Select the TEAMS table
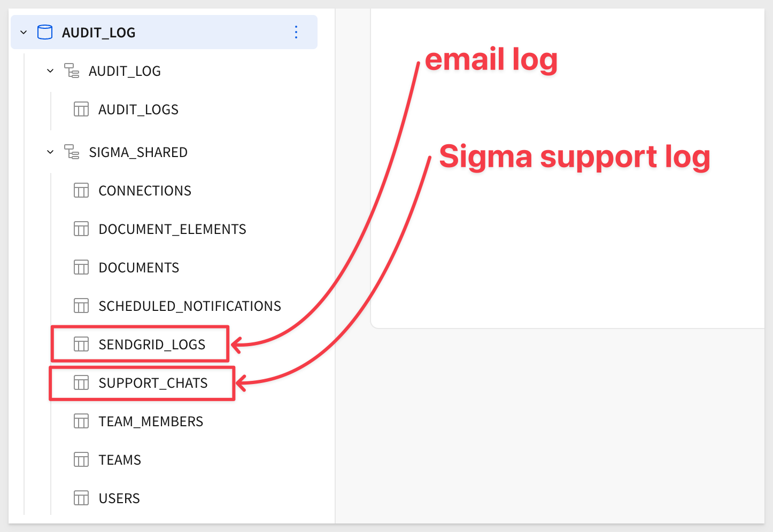 click(120, 460)
